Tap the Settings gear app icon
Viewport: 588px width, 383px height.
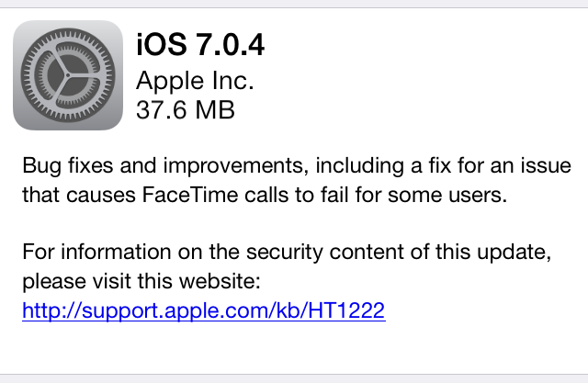[68, 75]
